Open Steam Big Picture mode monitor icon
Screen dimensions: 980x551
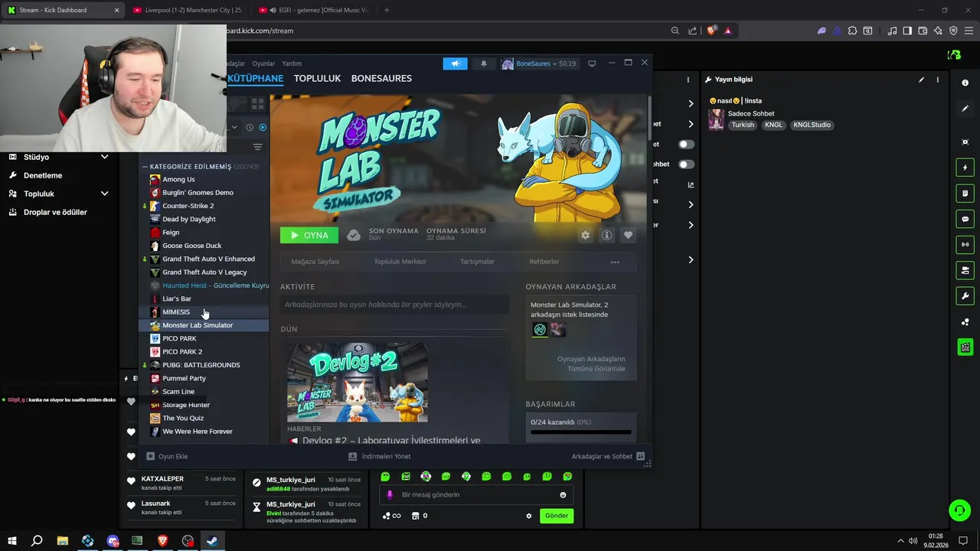point(592,64)
